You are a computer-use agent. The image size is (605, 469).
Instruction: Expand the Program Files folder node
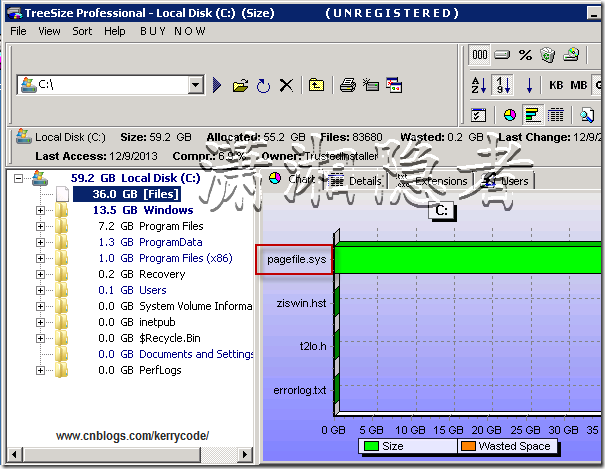pyautogui.click(x=40, y=226)
